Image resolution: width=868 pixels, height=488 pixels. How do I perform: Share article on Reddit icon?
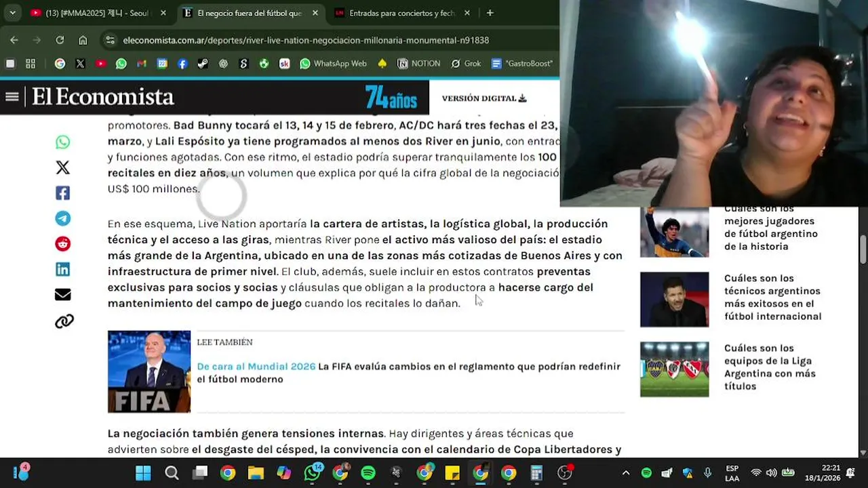click(x=62, y=244)
